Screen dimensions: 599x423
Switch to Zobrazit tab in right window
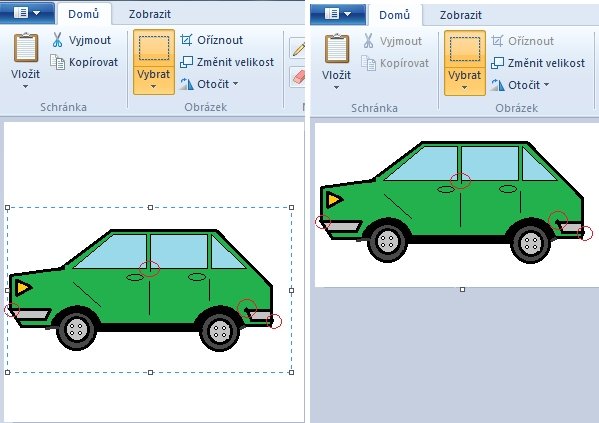[461, 15]
